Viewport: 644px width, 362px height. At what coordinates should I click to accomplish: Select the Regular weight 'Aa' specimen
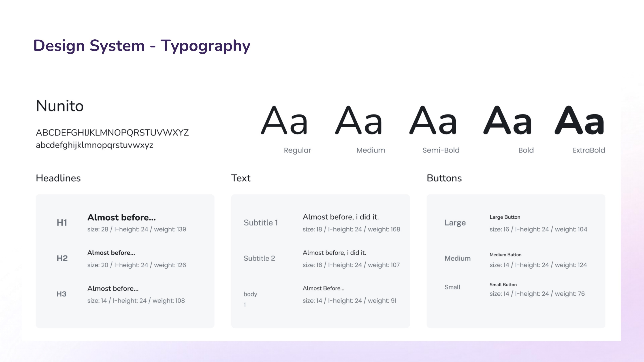pos(284,120)
